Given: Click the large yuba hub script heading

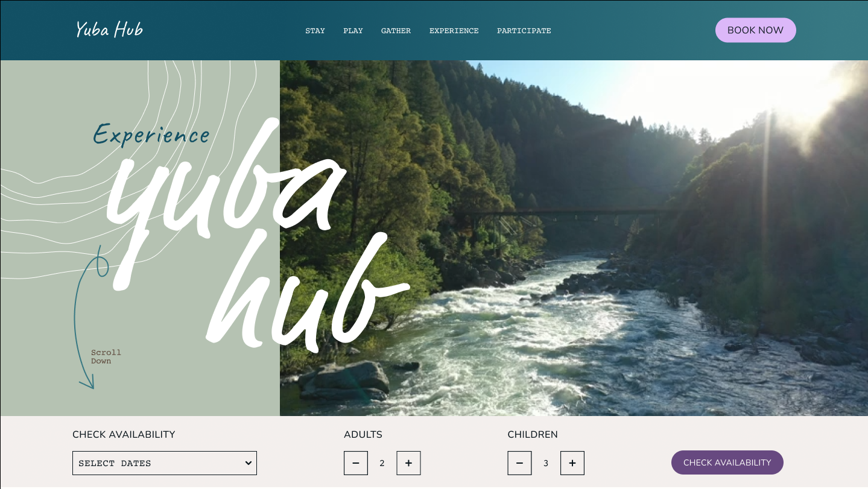Looking at the screenshot, I should (x=256, y=235).
